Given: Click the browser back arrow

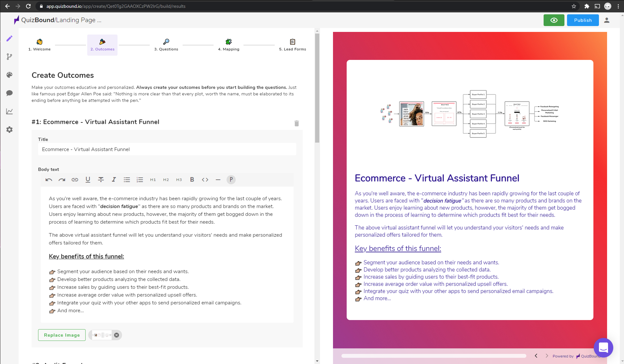Looking at the screenshot, I should point(7,6).
